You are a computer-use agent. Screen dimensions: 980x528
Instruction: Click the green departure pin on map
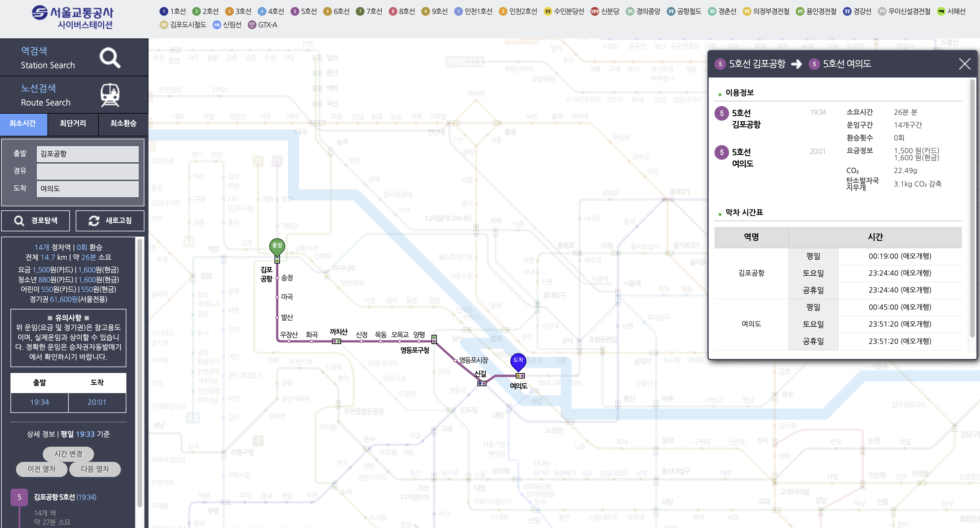[x=277, y=246]
